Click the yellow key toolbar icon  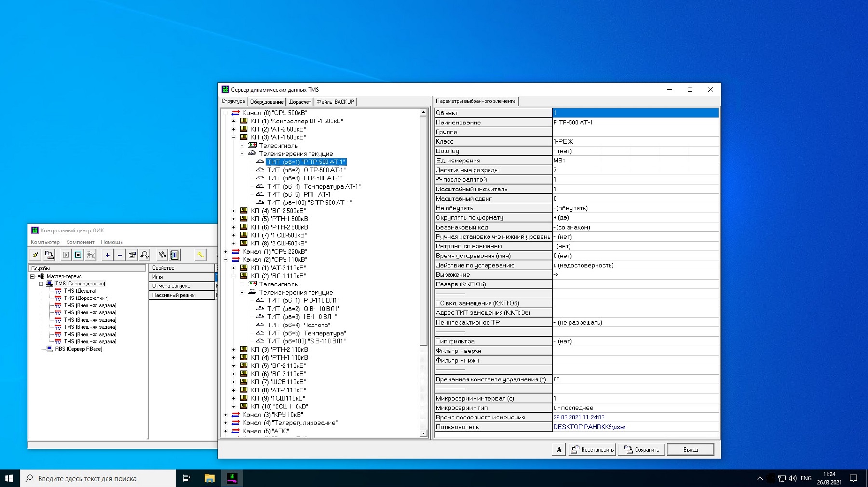coord(200,255)
